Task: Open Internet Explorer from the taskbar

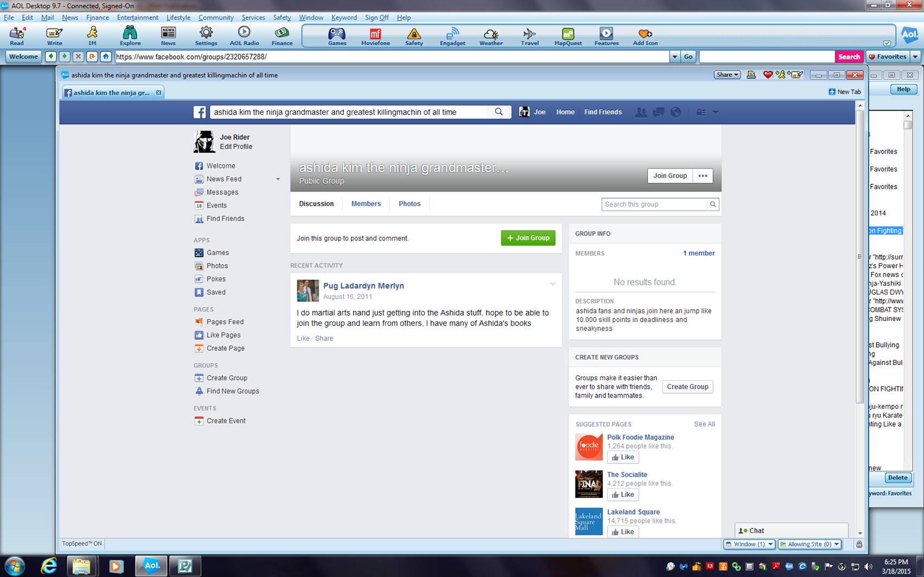Action: click(49, 566)
